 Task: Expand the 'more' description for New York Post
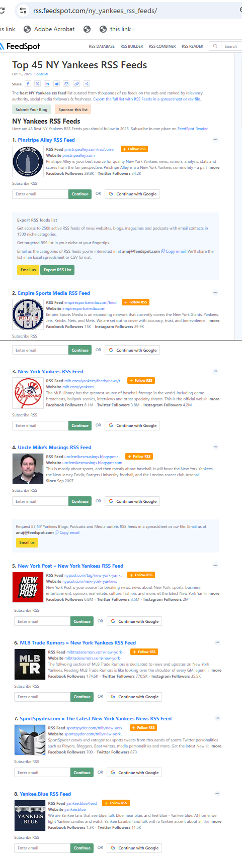(214, 593)
